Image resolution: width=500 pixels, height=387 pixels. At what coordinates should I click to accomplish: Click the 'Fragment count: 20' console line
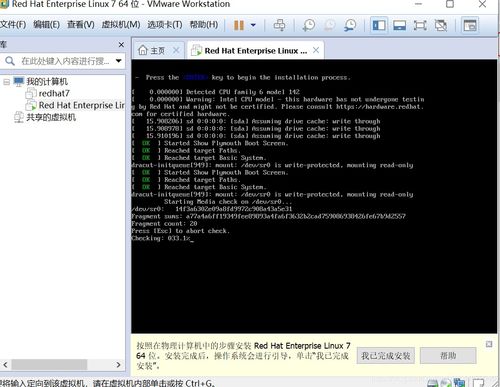(x=164, y=224)
